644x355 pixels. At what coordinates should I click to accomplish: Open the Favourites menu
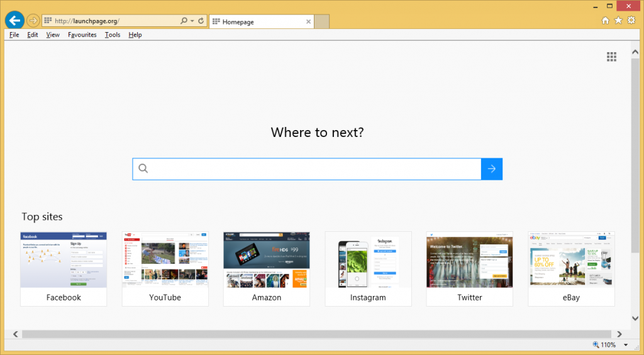(x=82, y=35)
